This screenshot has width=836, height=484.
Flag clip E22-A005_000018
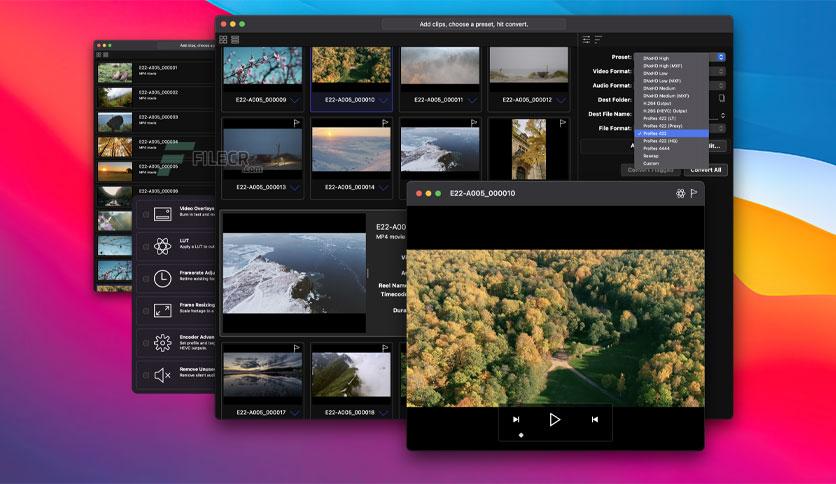(385, 348)
